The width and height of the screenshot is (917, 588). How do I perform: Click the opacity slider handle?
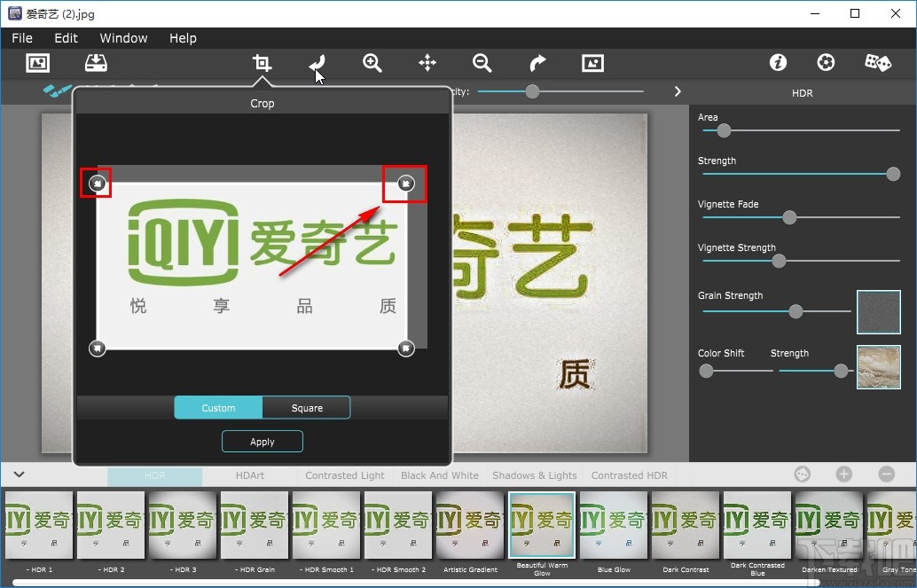click(532, 91)
